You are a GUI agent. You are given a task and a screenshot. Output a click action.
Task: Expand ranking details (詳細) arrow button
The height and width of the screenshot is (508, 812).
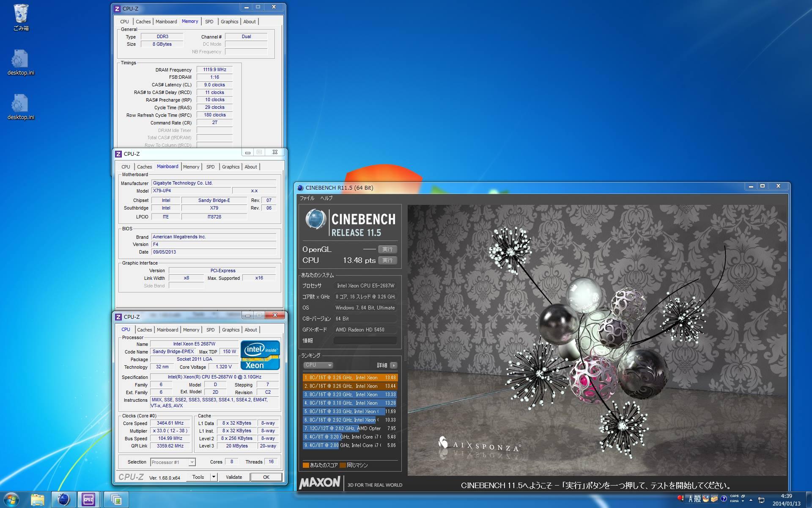pyautogui.click(x=394, y=365)
